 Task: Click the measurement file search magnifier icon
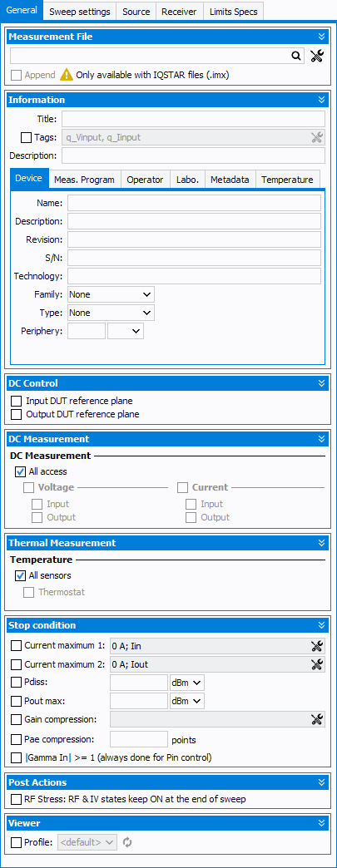(x=296, y=56)
